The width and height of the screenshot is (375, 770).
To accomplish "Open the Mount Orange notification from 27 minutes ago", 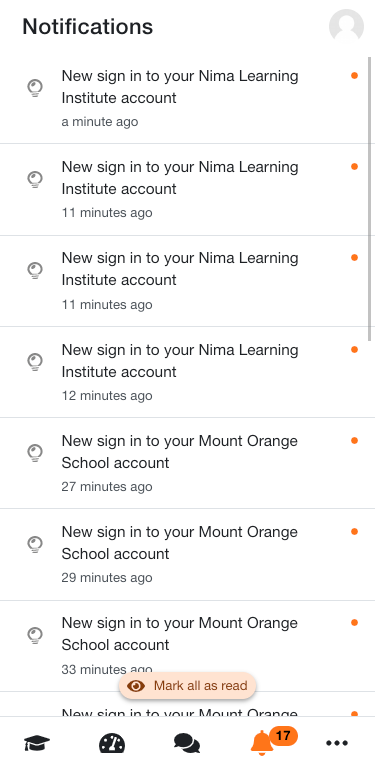I will point(188,463).
